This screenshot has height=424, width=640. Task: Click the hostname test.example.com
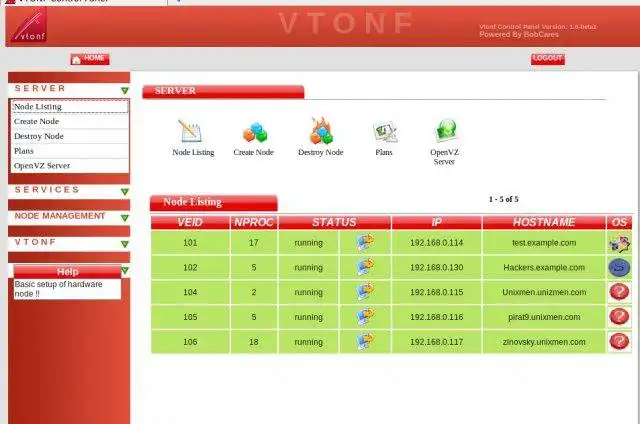[x=544, y=243]
